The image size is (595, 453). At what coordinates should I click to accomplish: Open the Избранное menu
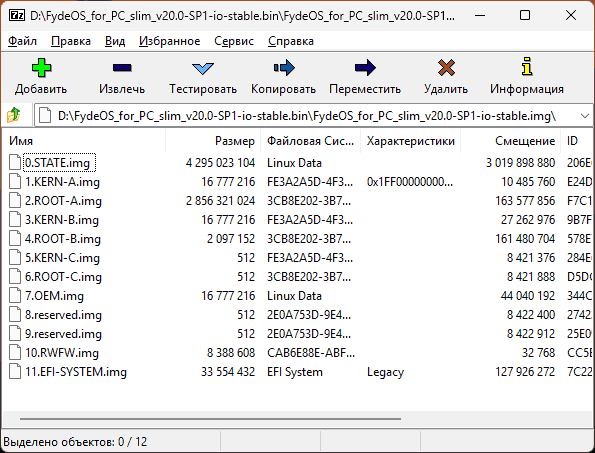170,41
